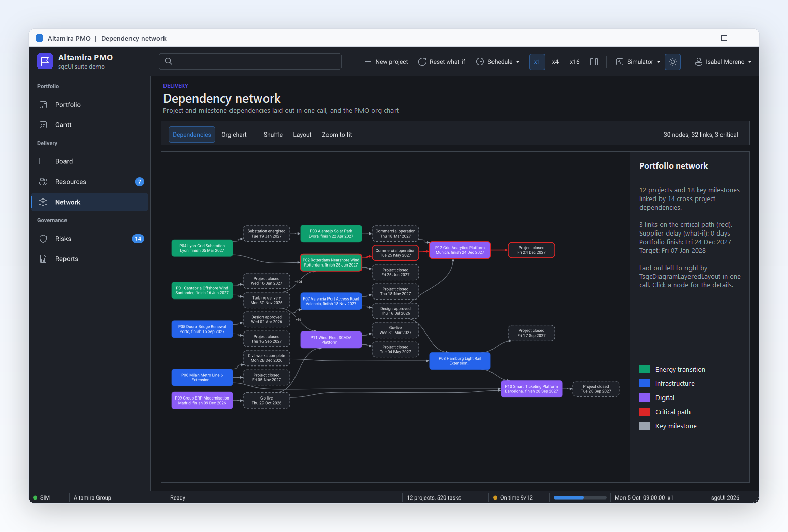Click the Digital purple legend swatch
The image size is (788, 532).
(645, 397)
